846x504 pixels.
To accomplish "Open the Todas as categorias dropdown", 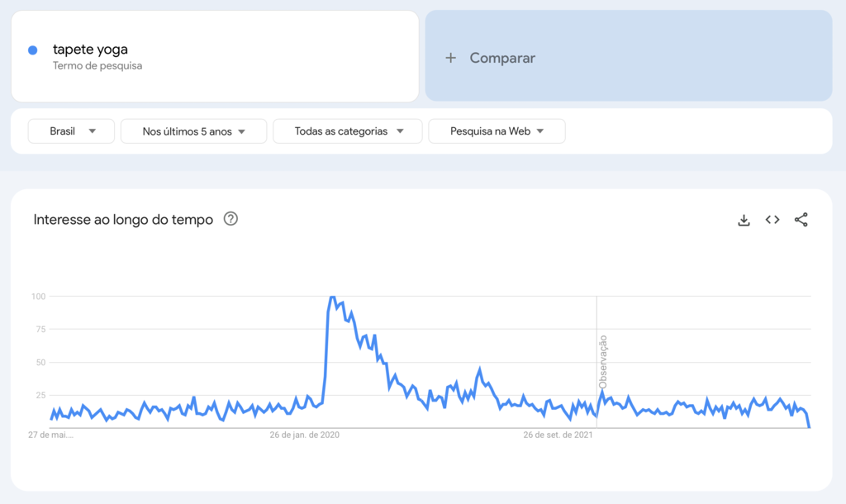I will [x=347, y=131].
